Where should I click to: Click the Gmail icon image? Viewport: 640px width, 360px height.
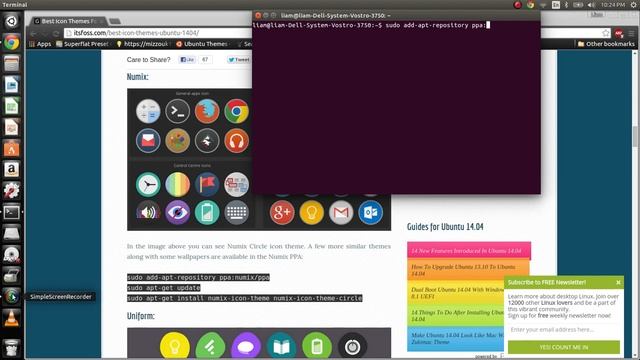341,212
